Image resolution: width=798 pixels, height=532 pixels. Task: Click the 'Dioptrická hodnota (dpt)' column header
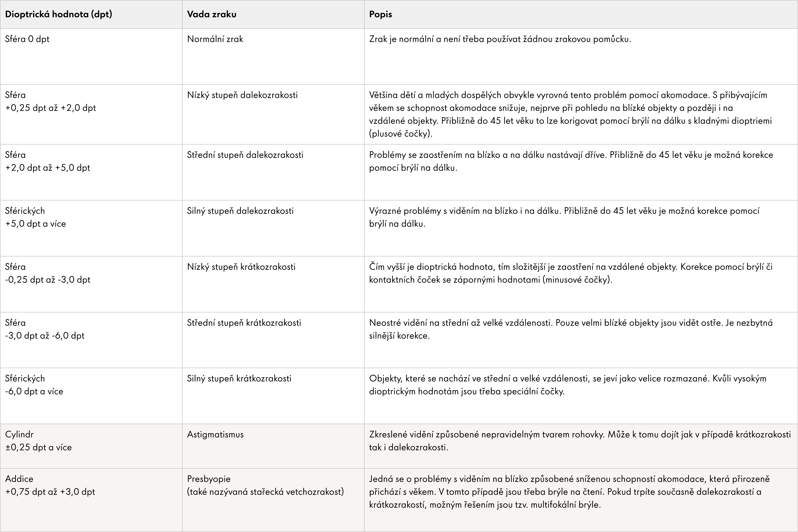58,14
